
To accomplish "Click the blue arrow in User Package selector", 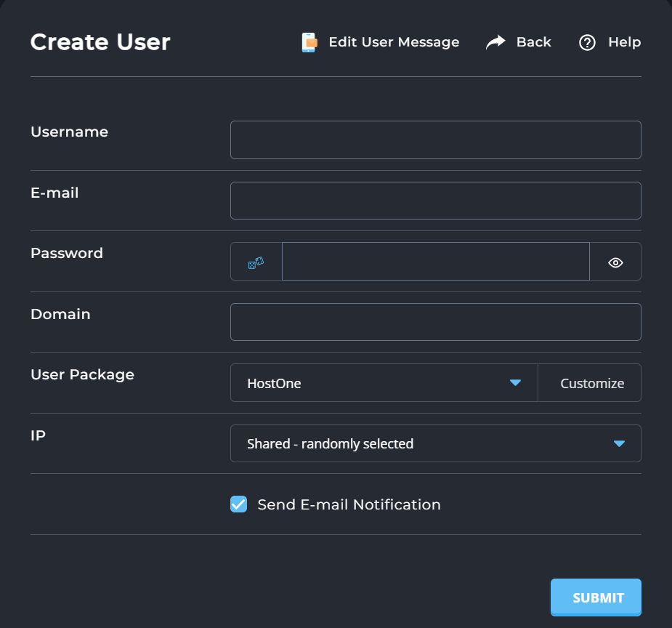I will [515, 383].
